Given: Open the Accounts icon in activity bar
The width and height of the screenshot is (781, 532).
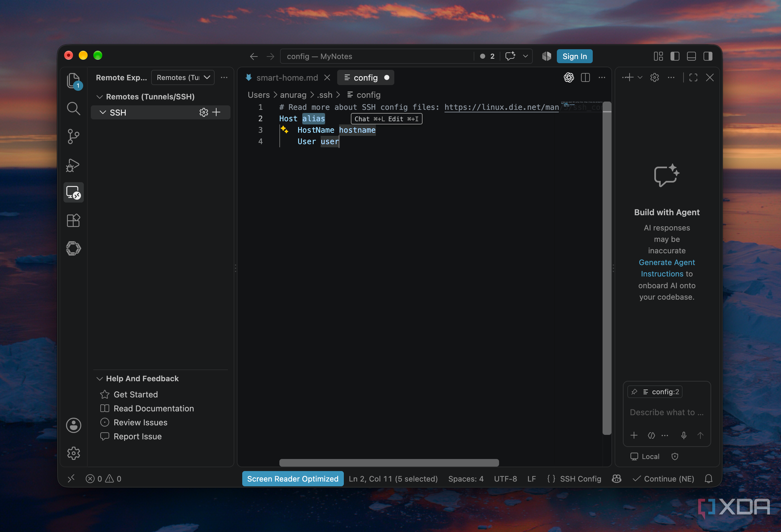Looking at the screenshot, I should coord(73,425).
